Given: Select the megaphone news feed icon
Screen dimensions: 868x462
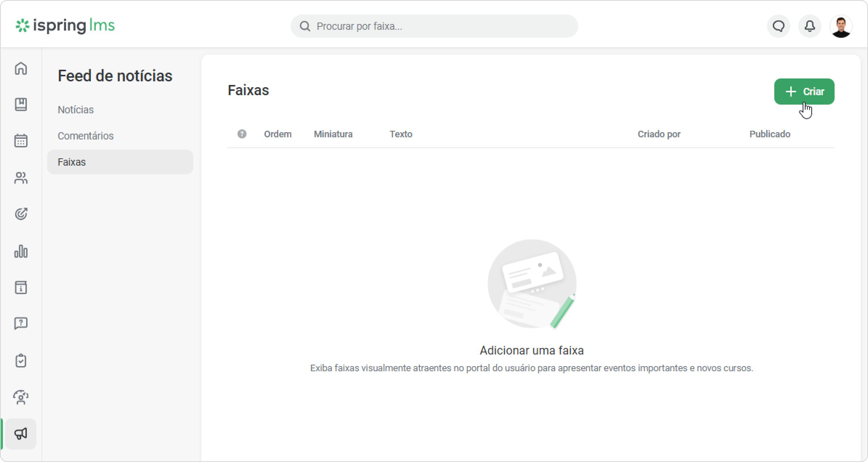Looking at the screenshot, I should (21, 434).
